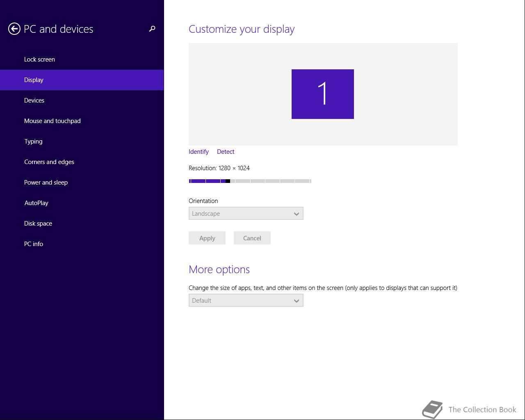The height and width of the screenshot is (420, 525).
Task: Click the Identify link
Action: click(199, 152)
